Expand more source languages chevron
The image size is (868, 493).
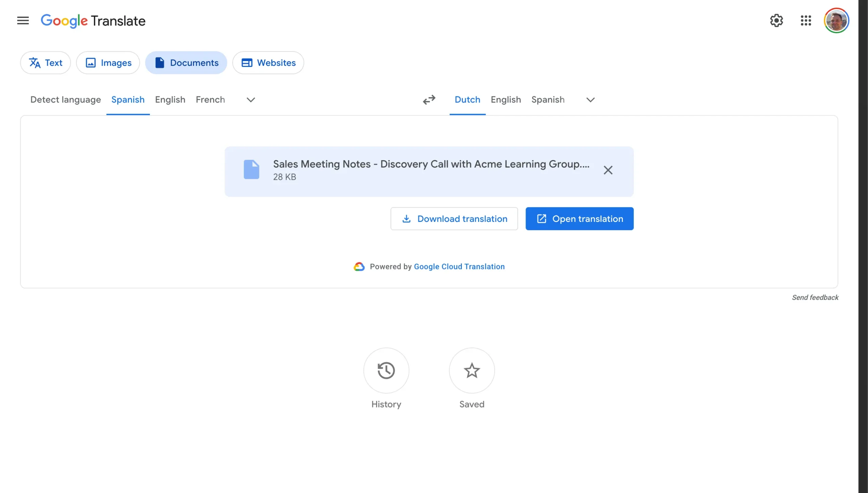pos(251,100)
